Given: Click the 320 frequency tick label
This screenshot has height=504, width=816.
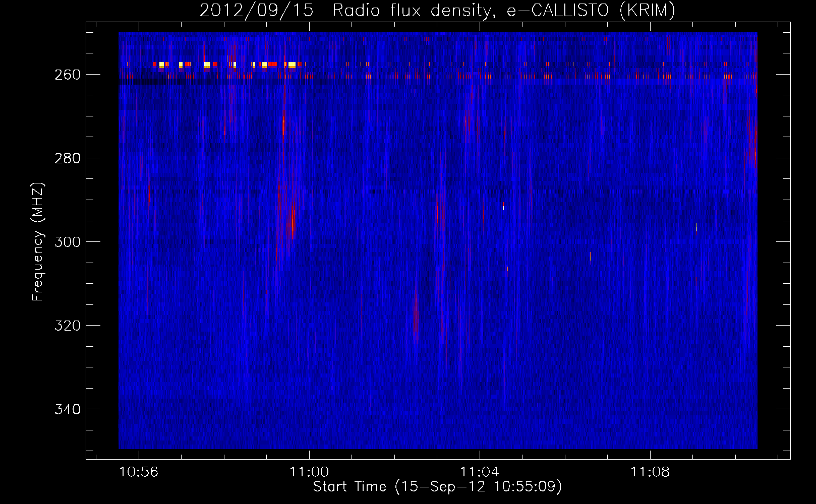Looking at the screenshot, I should (68, 326).
